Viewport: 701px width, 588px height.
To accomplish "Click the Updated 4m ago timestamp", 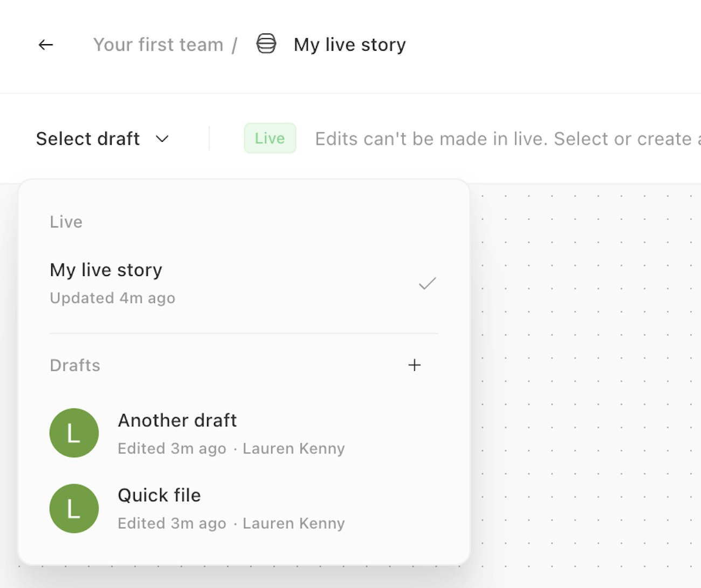I will (x=112, y=298).
